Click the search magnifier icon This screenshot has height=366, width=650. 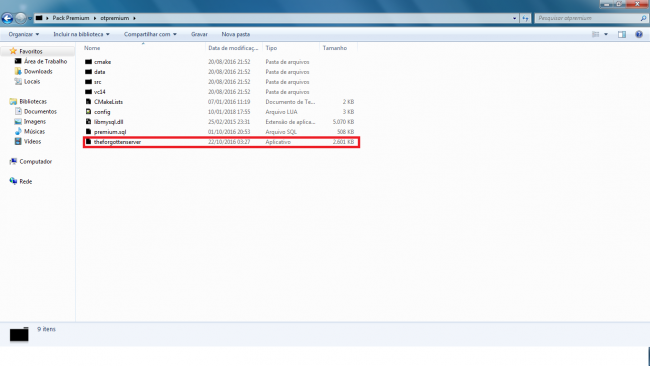[x=643, y=18]
